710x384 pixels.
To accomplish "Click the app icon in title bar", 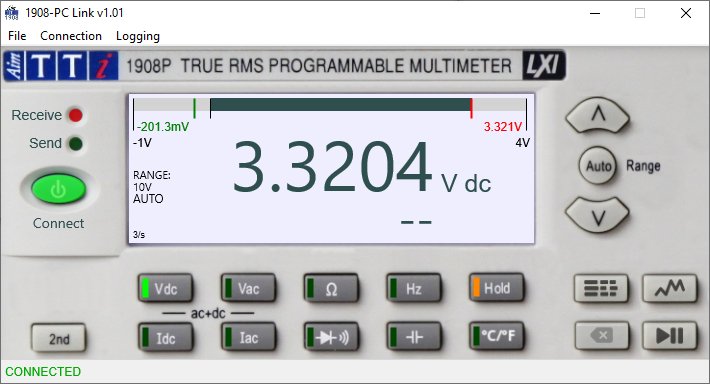I will pyautogui.click(x=11, y=13).
